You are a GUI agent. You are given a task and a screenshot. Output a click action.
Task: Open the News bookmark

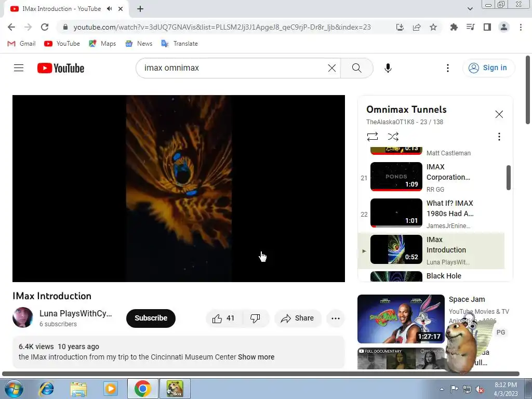point(139,44)
